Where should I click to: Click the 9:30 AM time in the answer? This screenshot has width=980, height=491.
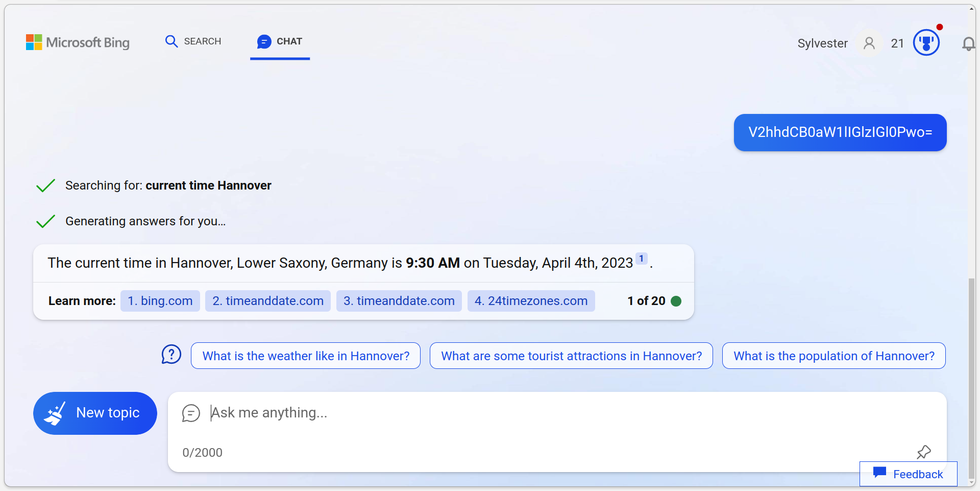pos(433,263)
